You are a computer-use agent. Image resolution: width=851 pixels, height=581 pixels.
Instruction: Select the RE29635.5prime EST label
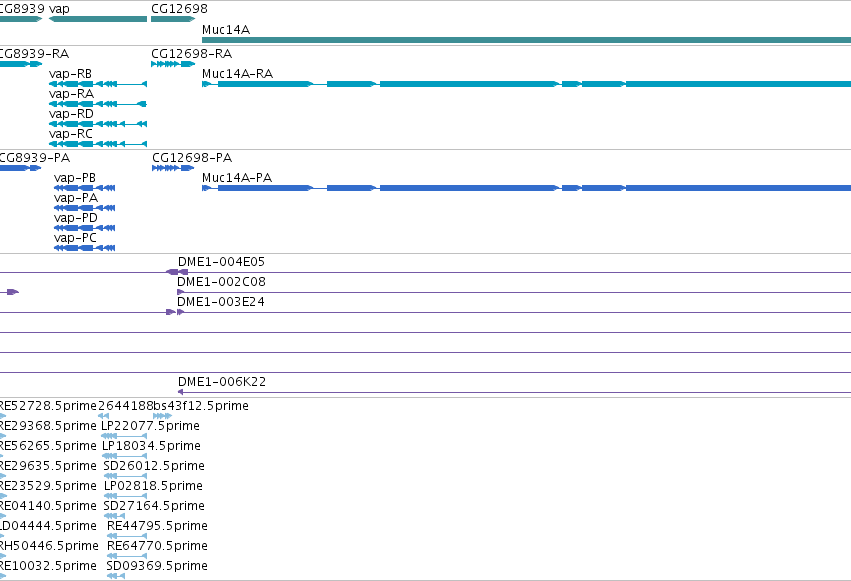pyautogui.click(x=48, y=466)
